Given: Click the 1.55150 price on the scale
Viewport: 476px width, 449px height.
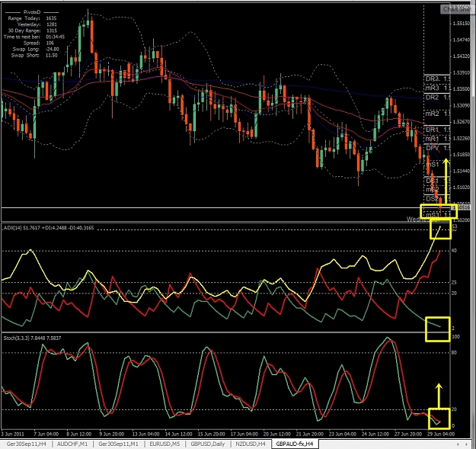Looking at the screenshot, I should (462, 24).
